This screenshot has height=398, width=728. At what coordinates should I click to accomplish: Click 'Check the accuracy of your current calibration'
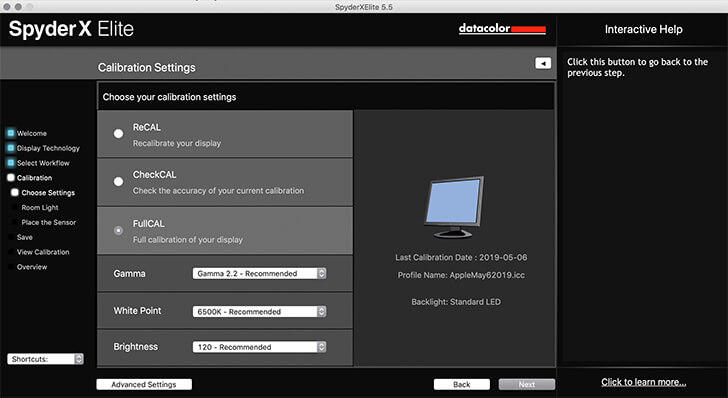[218, 191]
